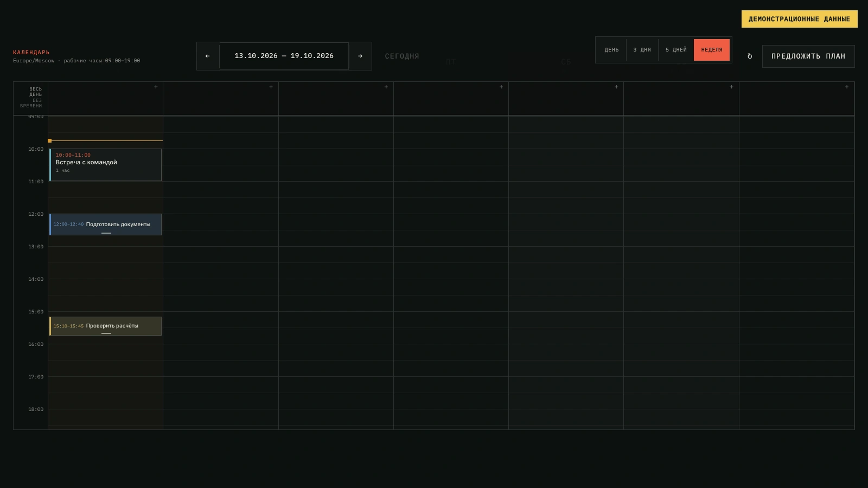Grab the resize handle of Подготовить документы
Screen dimensions: 868x488
pos(106,233)
